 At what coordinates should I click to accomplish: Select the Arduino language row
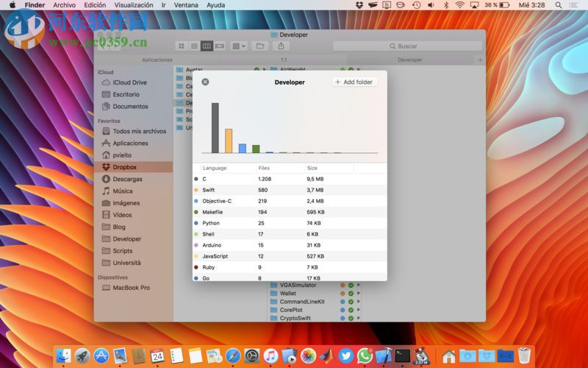point(290,245)
